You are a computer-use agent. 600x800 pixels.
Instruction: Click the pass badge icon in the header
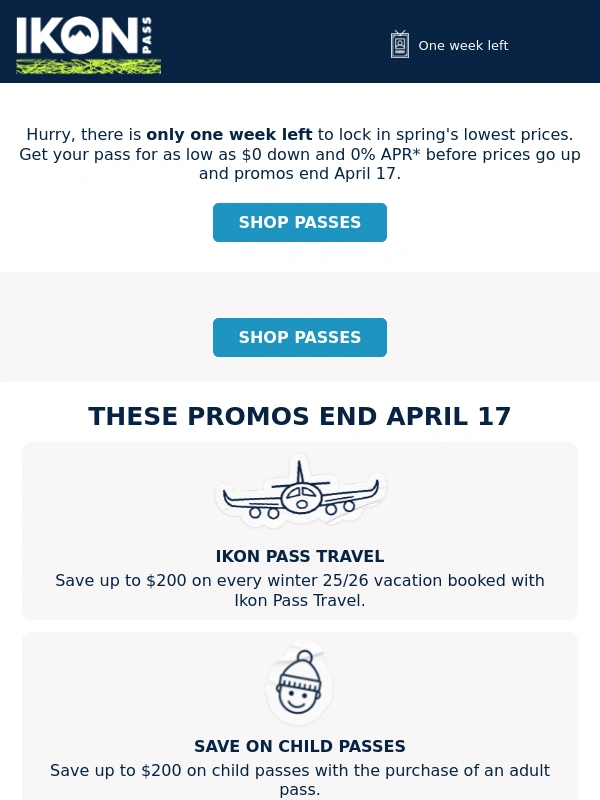pos(400,45)
